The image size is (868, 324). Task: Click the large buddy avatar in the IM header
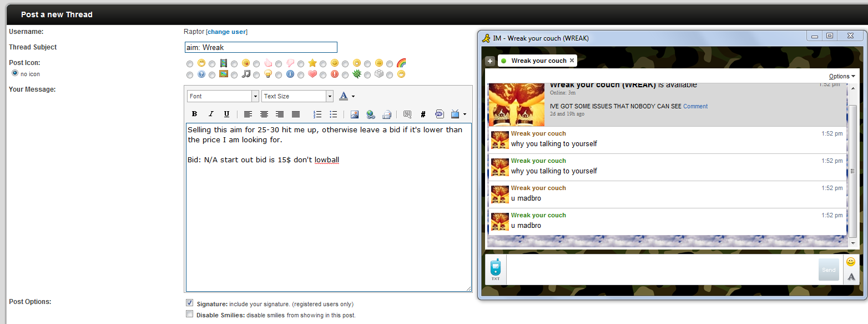pos(516,105)
